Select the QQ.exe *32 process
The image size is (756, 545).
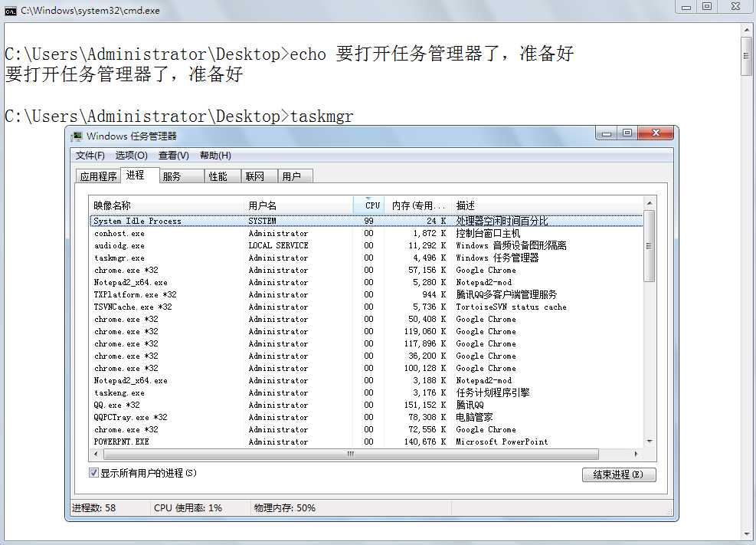point(366,405)
